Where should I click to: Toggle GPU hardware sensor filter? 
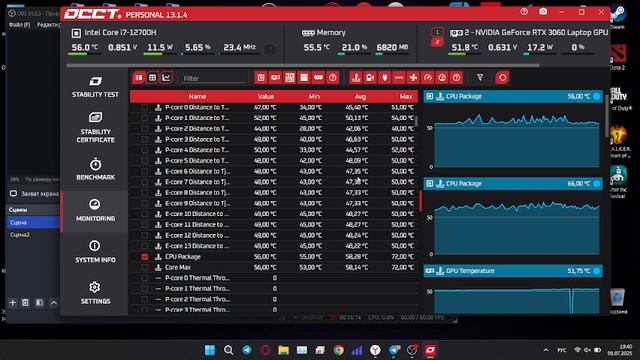pos(275,78)
